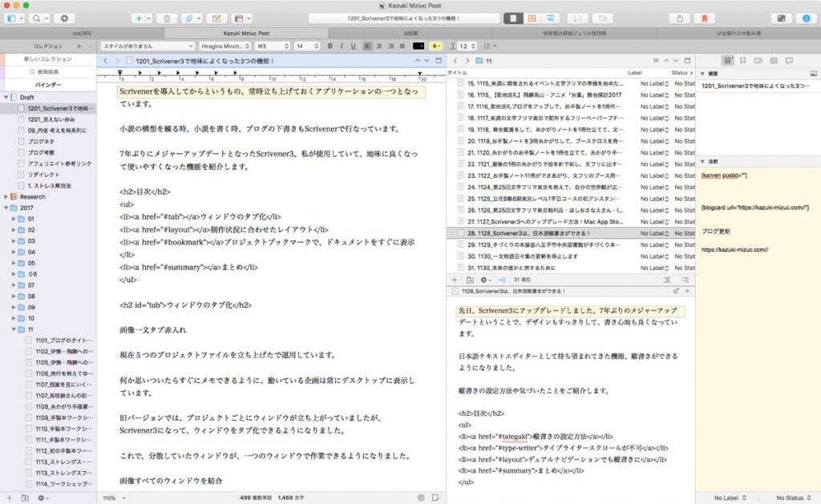Open the layouts toolbar menu
The image size is (821, 504).
pos(241,18)
